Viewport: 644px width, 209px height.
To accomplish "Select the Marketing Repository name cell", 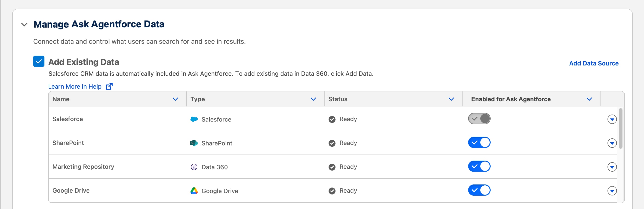I will (117, 167).
